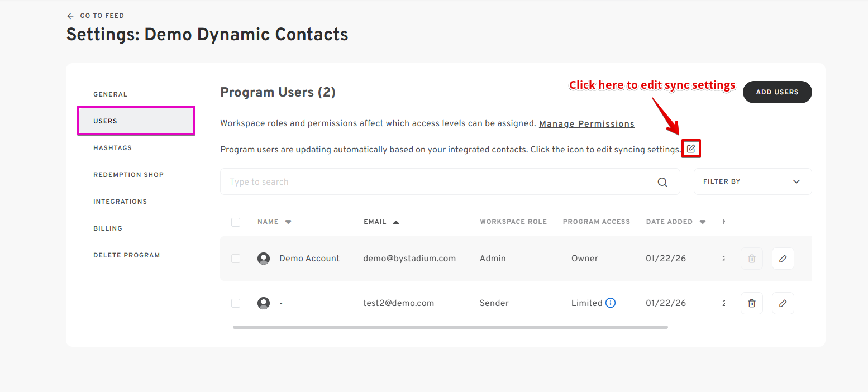Viewport: 868px width, 392px height.
Task: Open the Manage Permissions link
Action: (586, 124)
